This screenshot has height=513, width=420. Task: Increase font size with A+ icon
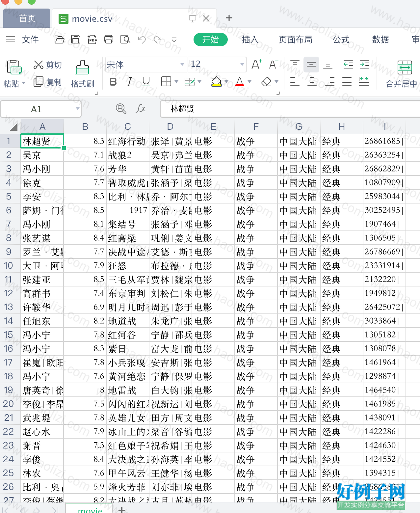click(x=256, y=64)
